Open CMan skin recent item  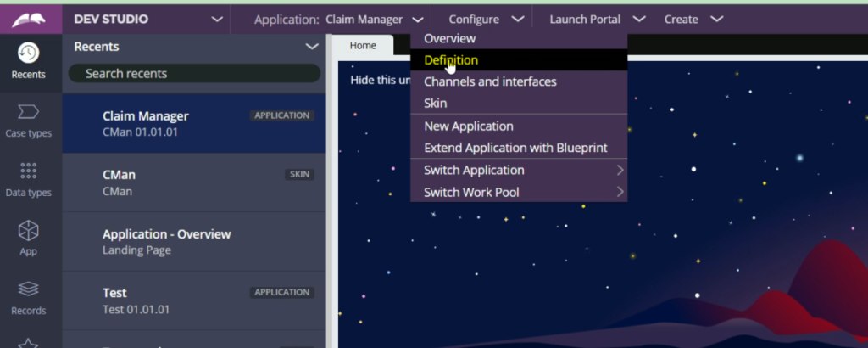(194, 182)
